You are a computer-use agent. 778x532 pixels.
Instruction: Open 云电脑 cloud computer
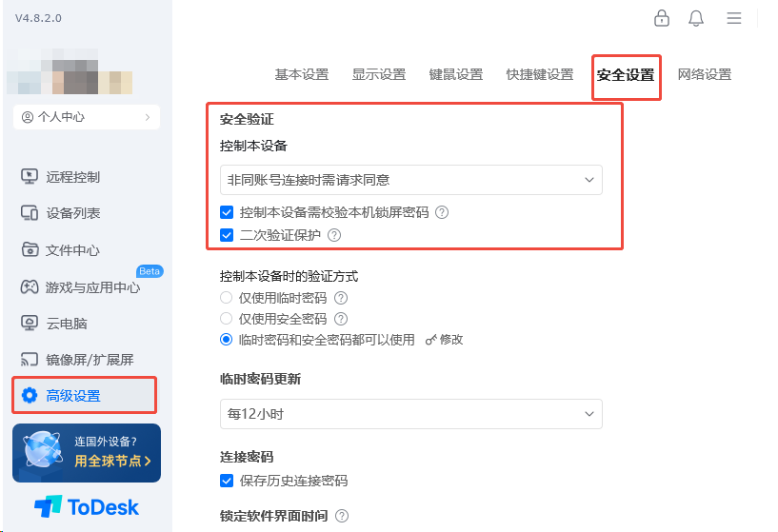pyautogui.click(x=54, y=324)
